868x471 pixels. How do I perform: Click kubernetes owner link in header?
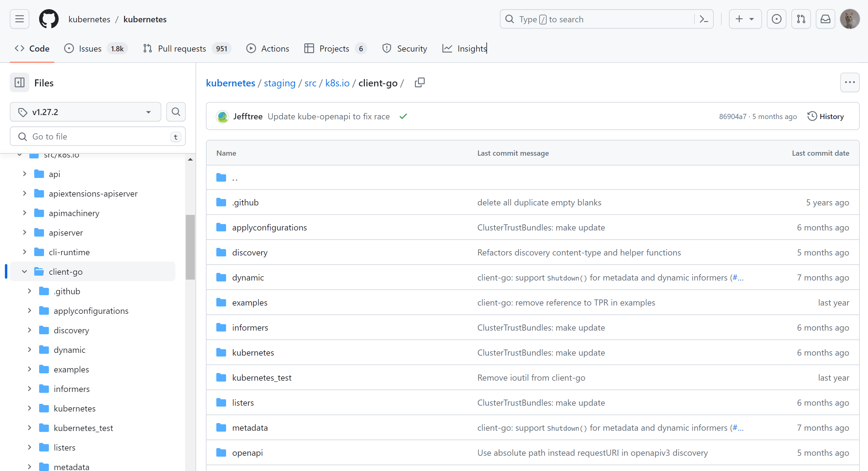[89, 19]
